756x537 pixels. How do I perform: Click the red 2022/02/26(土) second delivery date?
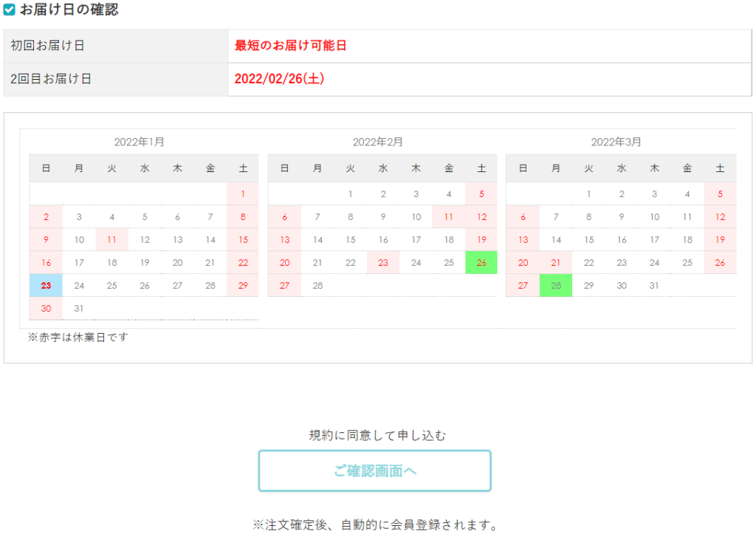[279, 79]
